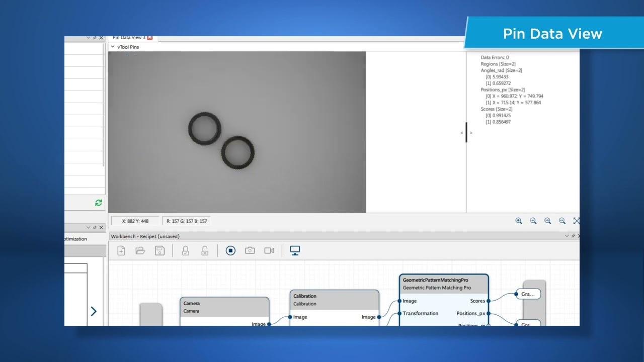The height and width of the screenshot is (362, 644).
Task: Zoom out on the pin data image
Action: pyautogui.click(x=533, y=221)
